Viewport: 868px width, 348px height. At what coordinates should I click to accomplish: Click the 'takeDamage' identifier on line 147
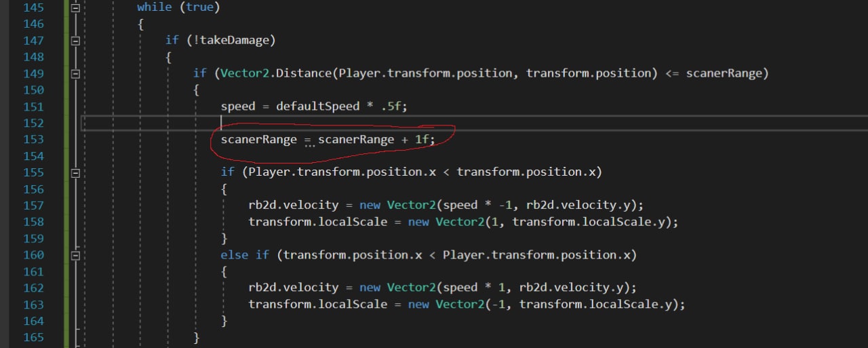pyautogui.click(x=234, y=41)
